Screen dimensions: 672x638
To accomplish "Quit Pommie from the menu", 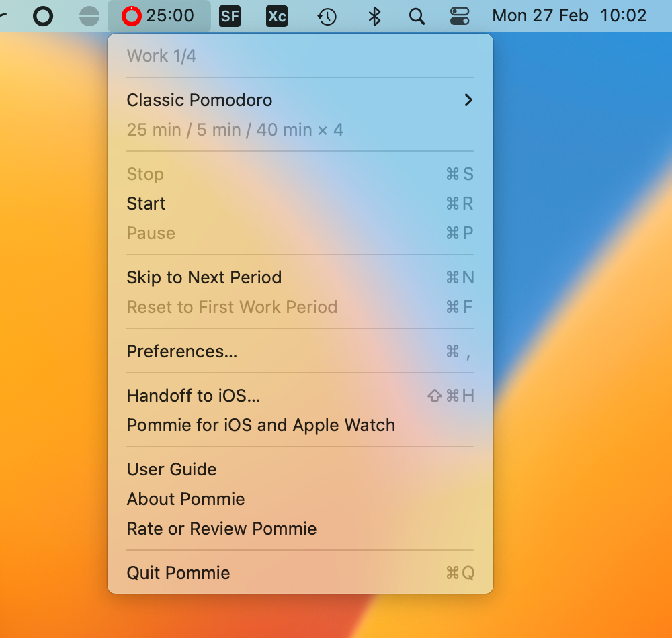I will coord(179,573).
